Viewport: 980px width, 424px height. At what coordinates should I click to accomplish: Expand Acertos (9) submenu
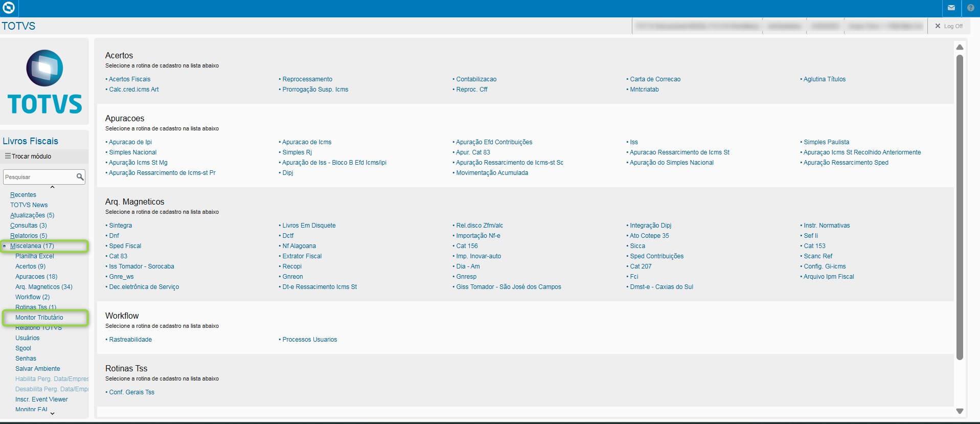click(30, 266)
